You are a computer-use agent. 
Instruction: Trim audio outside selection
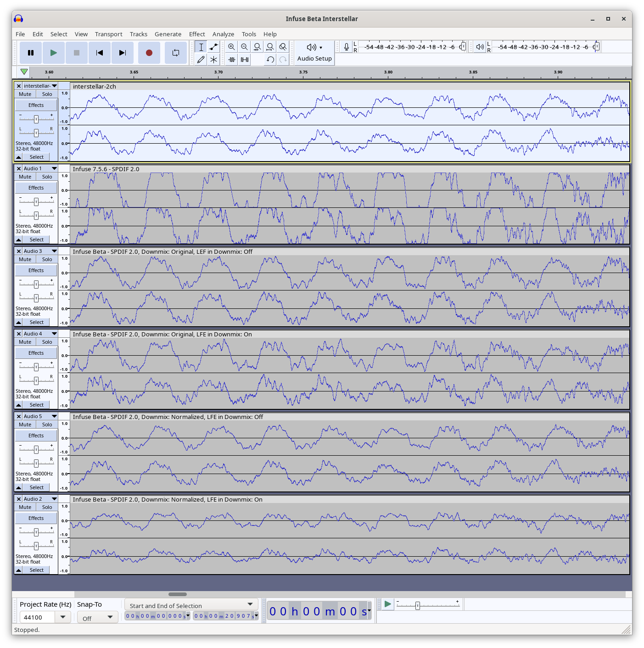(x=232, y=60)
